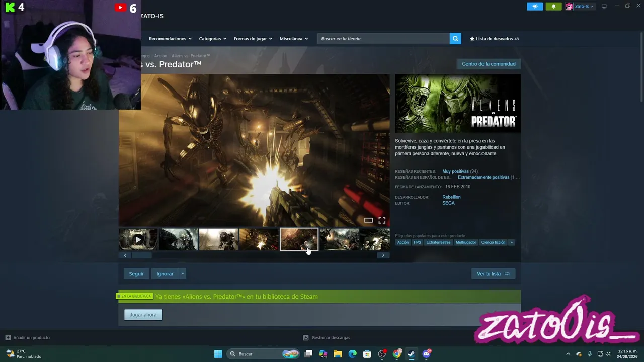Open the ZaTo-Is account dropdown
Image resolution: width=644 pixels, height=362 pixels.
[584, 7]
